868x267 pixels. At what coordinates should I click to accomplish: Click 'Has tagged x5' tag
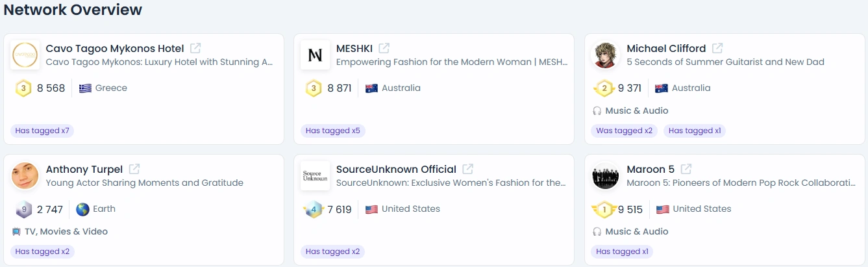coord(333,131)
